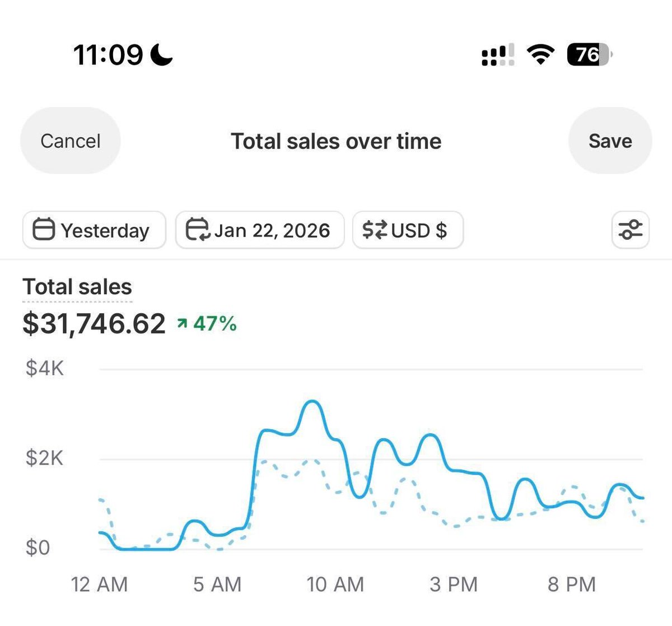The width and height of the screenshot is (672, 626).
Task: Open the Yesterday date range picker
Action: (94, 230)
